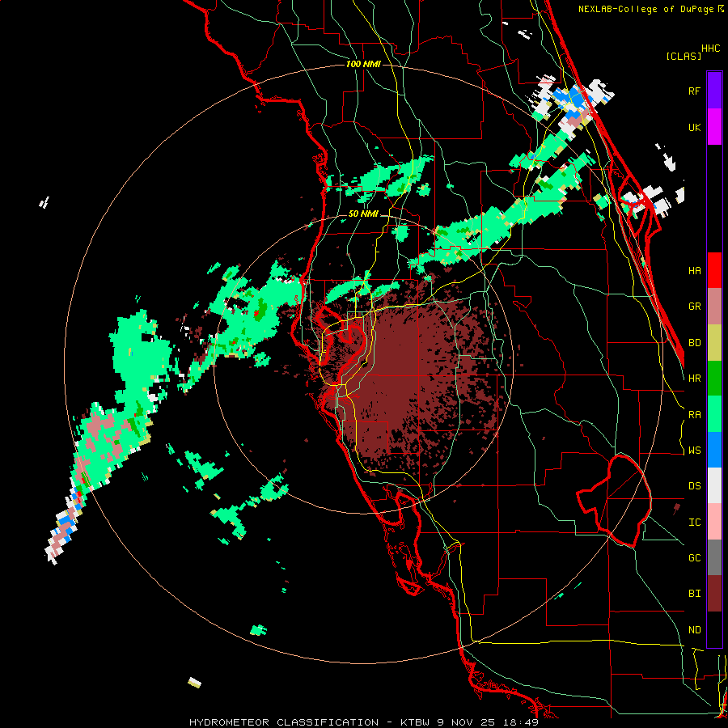Screen dimensions: 728x728
Task: Click the "ND" legend label
Action: point(694,630)
